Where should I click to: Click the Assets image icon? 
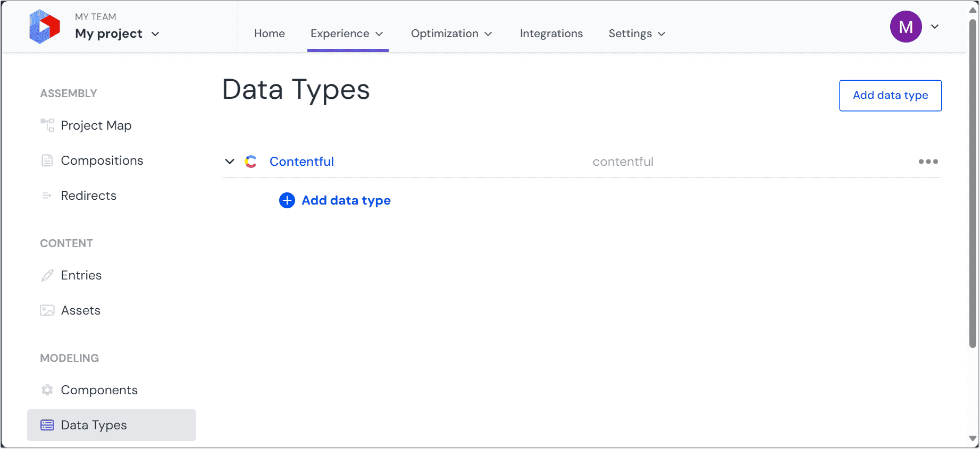pos(47,310)
